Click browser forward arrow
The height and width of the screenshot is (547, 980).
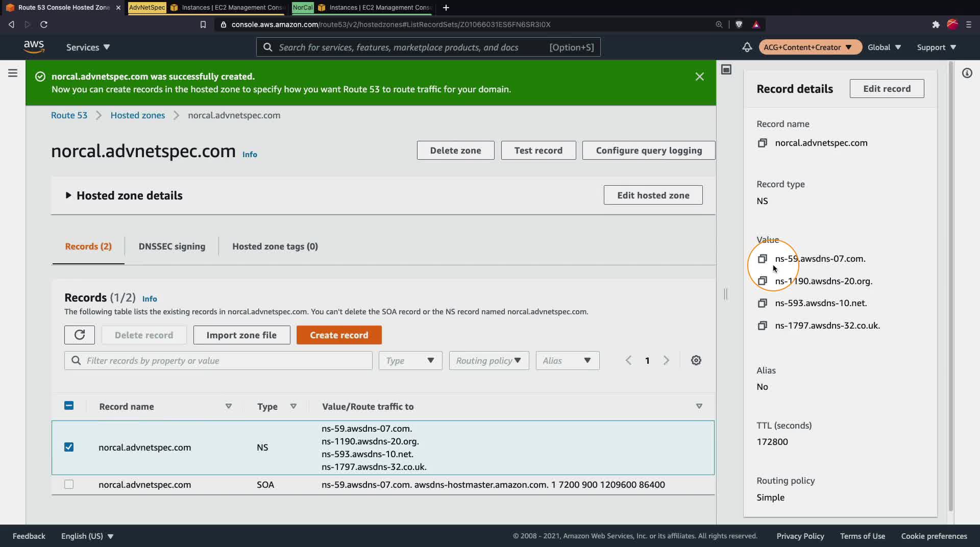coord(28,24)
